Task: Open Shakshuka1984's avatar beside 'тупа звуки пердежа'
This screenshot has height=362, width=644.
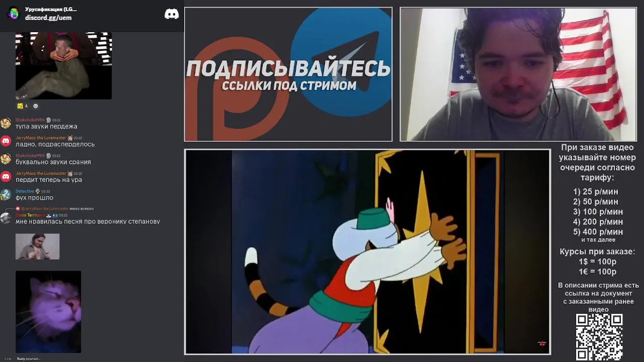Action: (x=6, y=123)
